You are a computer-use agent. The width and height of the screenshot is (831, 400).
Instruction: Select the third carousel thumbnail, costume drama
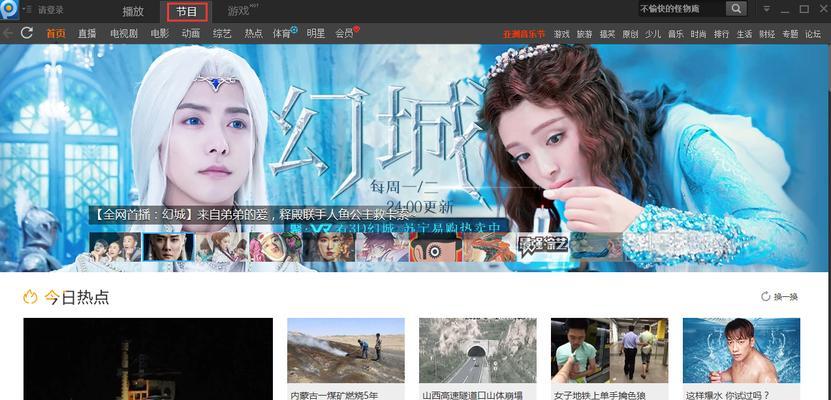coord(222,247)
